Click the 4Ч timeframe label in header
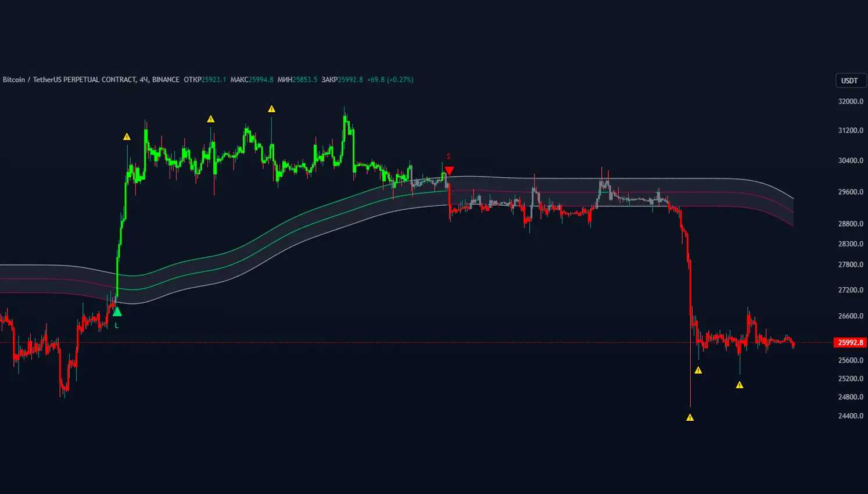868x494 pixels. click(144, 80)
